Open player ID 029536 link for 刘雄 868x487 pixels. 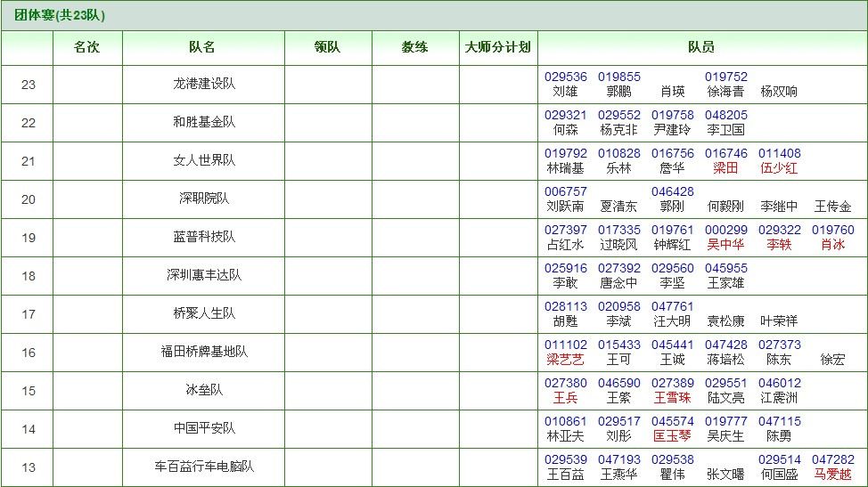tap(565, 77)
